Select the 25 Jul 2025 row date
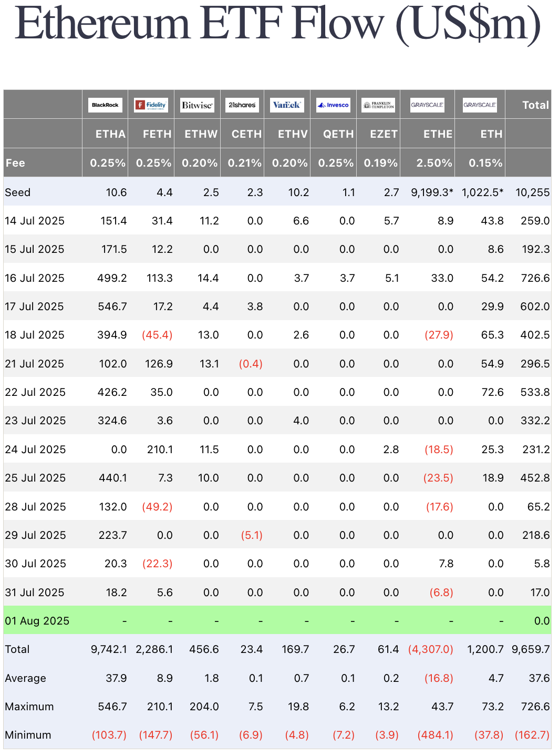The image size is (559, 756). (x=35, y=478)
